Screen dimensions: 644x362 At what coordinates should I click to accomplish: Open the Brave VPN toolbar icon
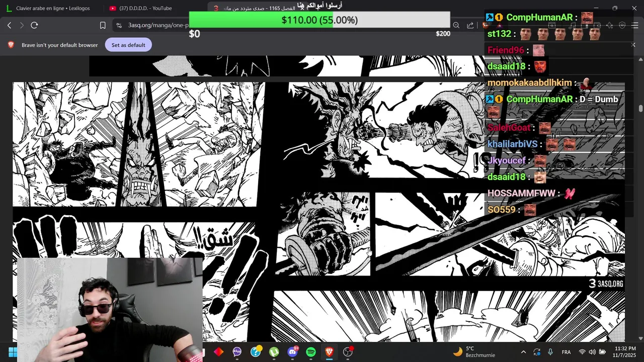[x=622, y=25]
